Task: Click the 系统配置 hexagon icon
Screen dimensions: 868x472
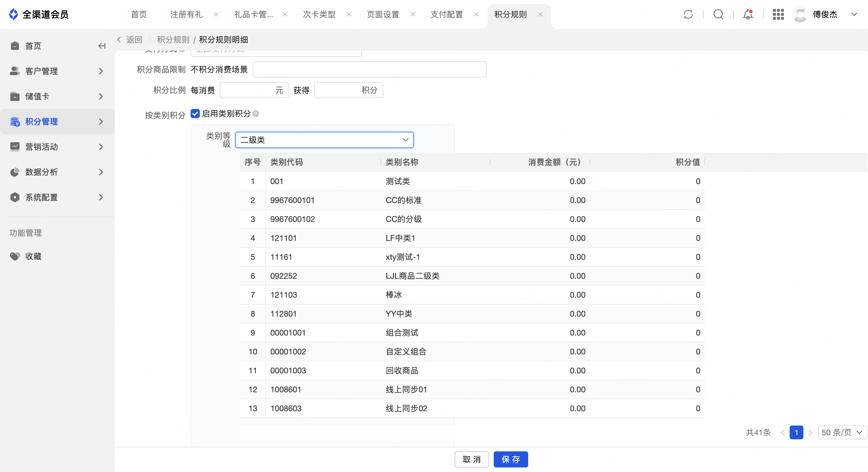Action: [x=15, y=197]
